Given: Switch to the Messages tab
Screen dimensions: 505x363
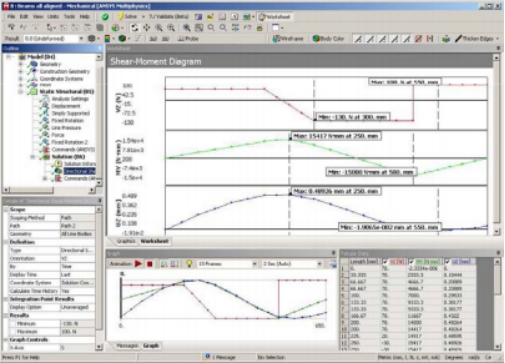Looking at the screenshot, I should pos(127,346).
